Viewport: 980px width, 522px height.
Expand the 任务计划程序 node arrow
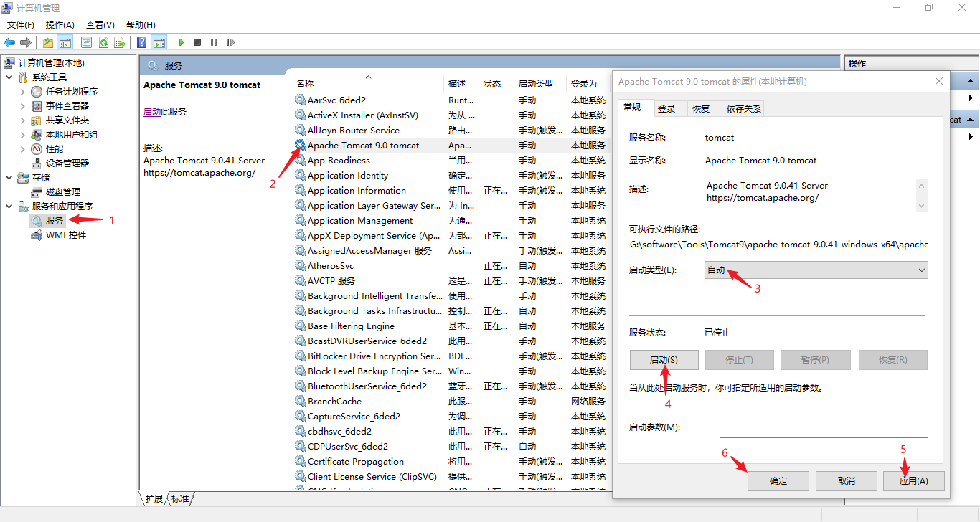22,91
